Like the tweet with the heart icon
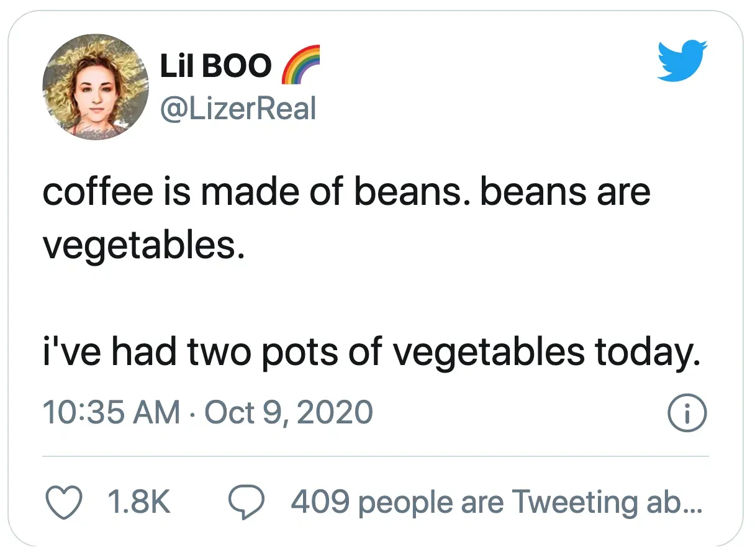The height and width of the screenshot is (560, 755). (x=65, y=502)
